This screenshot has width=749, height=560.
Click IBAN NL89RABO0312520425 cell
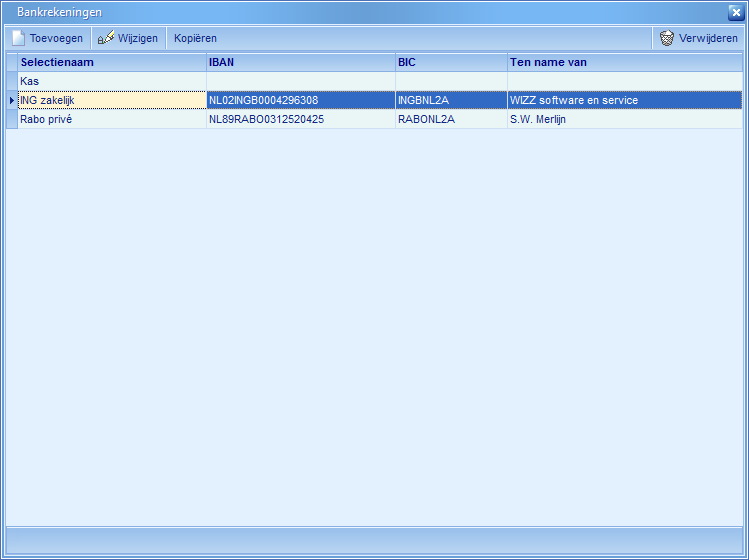tap(300, 119)
